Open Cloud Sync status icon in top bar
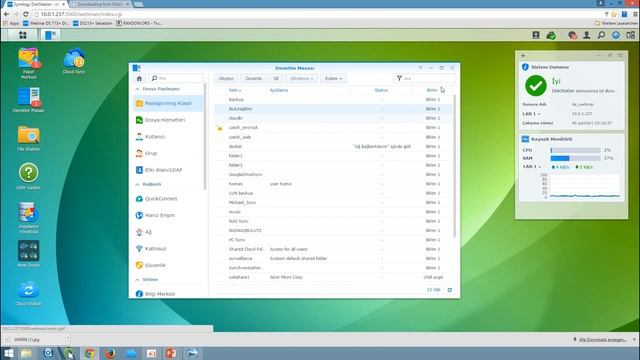Screen dimensions: 640x360 pos(551,35)
